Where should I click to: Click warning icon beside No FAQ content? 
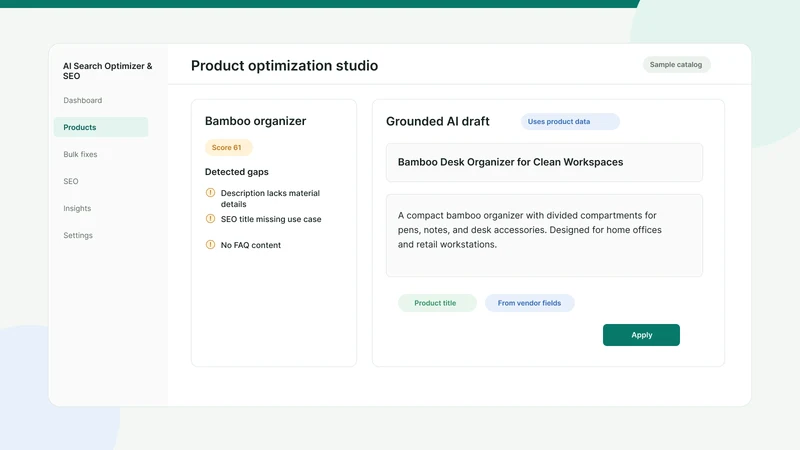[210, 244]
